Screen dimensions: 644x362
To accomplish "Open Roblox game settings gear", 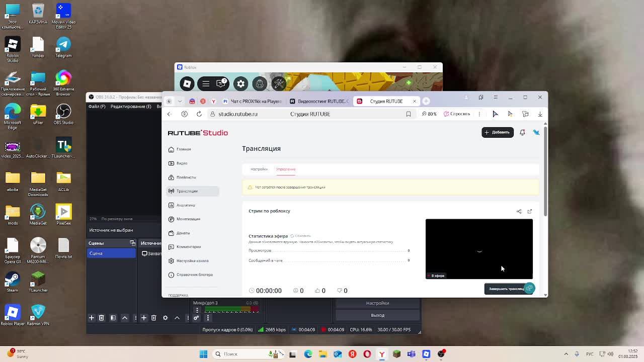I will [x=241, y=83].
